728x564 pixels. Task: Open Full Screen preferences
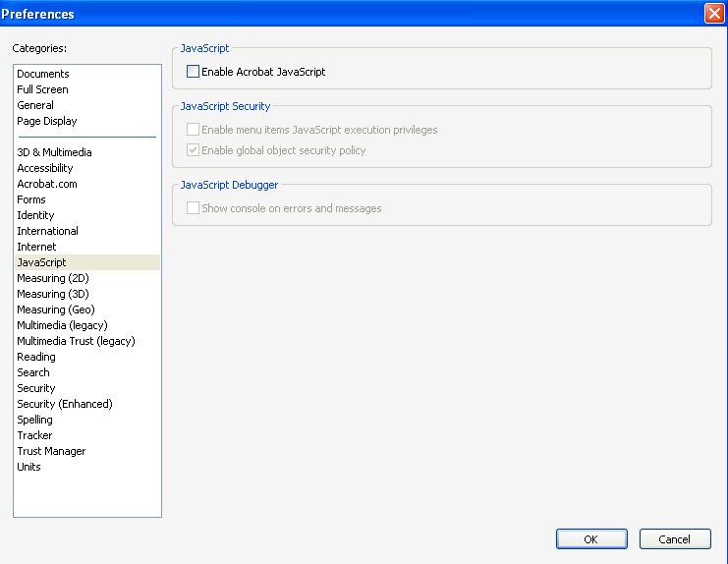42,89
